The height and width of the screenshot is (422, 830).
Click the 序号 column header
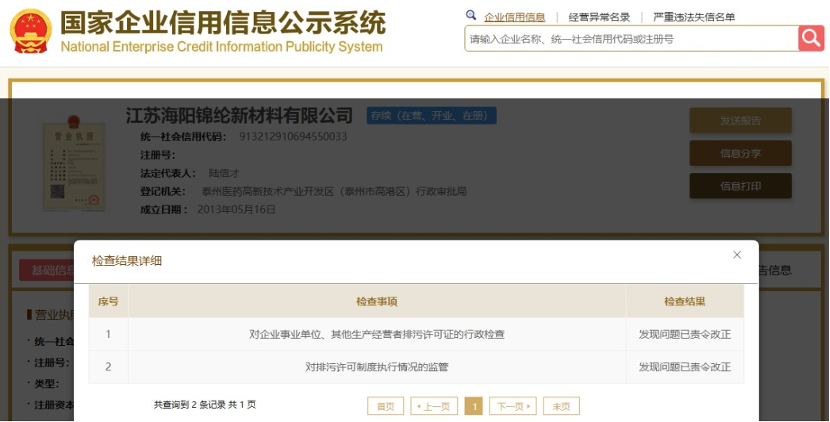(x=108, y=302)
